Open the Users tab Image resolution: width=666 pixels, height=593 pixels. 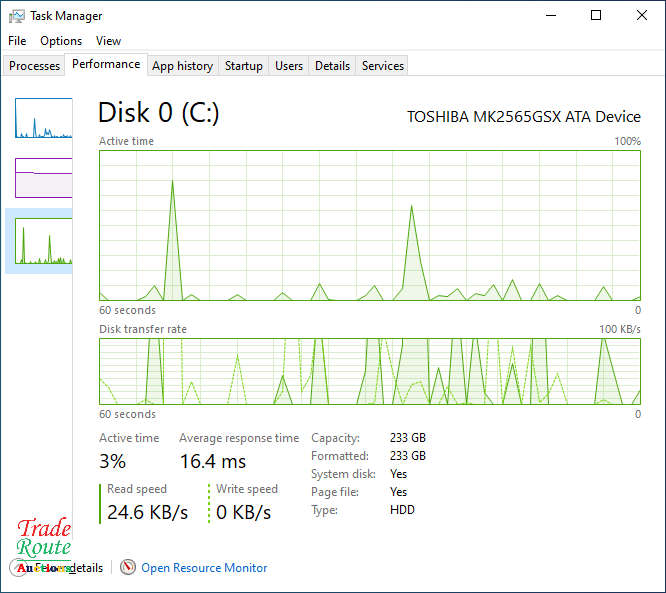(289, 66)
